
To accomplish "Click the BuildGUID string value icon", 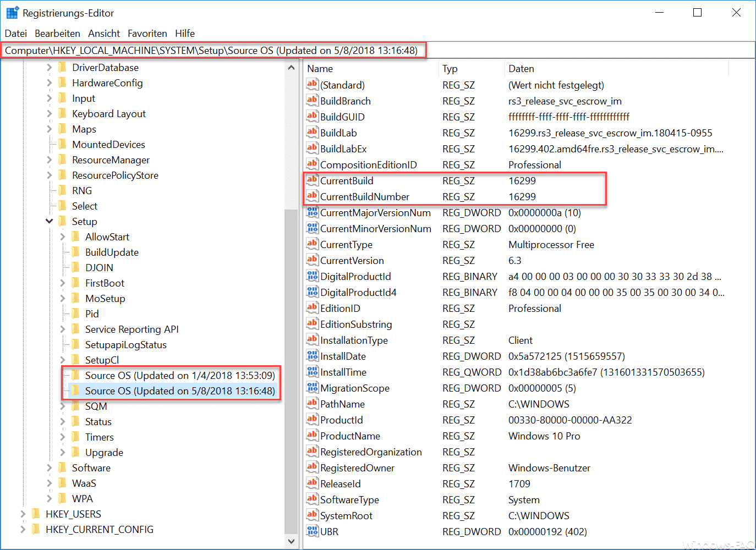I will (x=313, y=117).
